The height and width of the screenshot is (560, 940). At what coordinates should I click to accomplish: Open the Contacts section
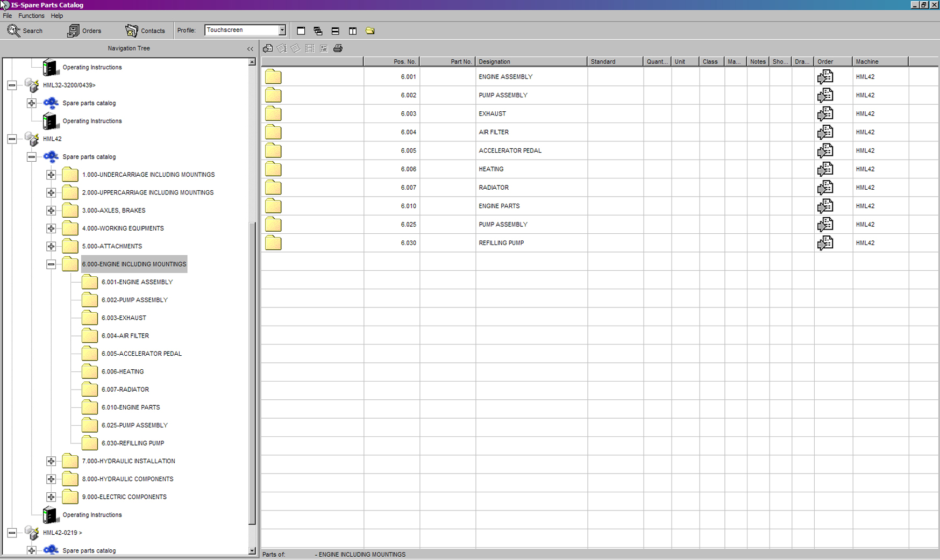point(145,31)
